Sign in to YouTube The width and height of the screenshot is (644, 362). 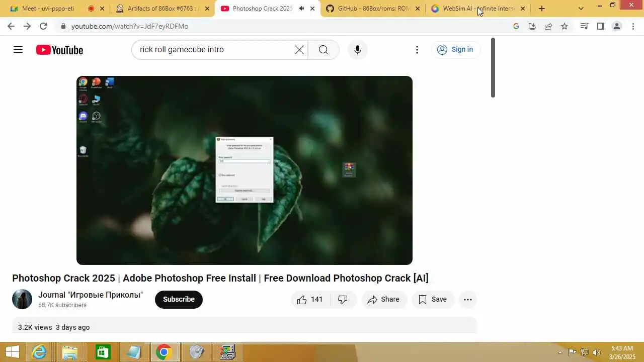pyautogui.click(x=455, y=49)
